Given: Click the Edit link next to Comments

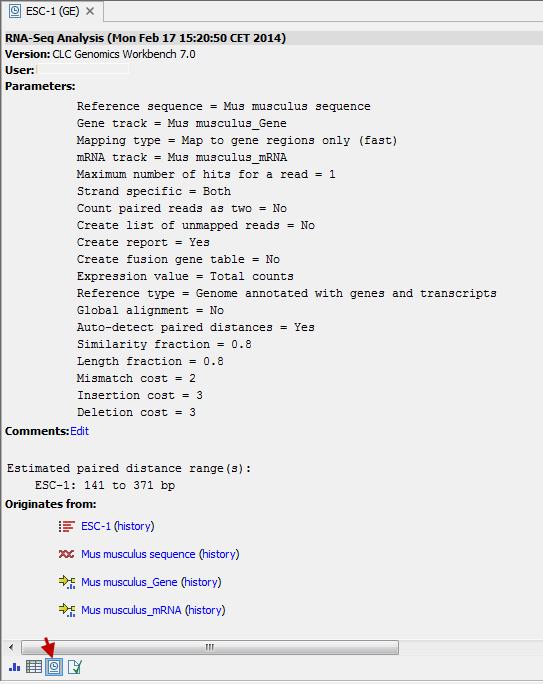Looking at the screenshot, I should point(79,431).
